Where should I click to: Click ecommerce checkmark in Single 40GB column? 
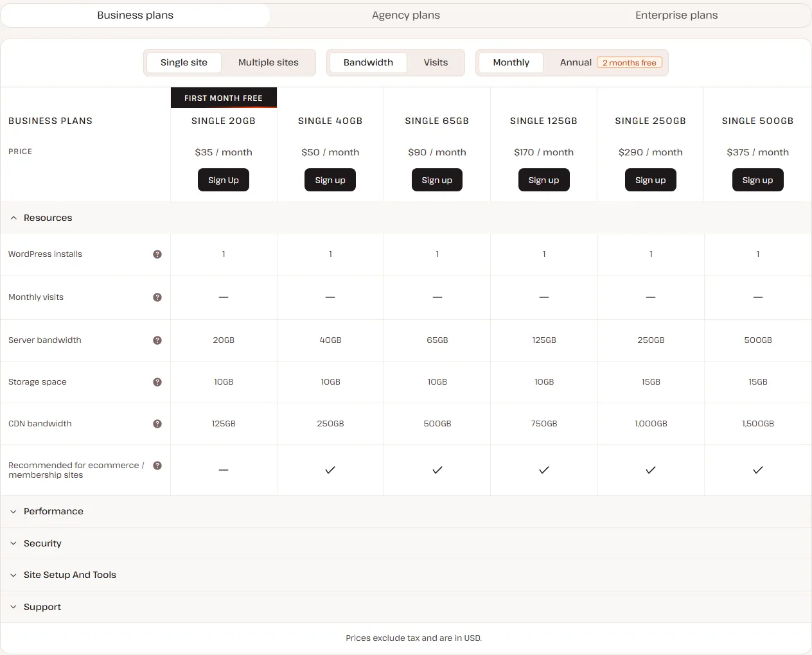coord(330,470)
